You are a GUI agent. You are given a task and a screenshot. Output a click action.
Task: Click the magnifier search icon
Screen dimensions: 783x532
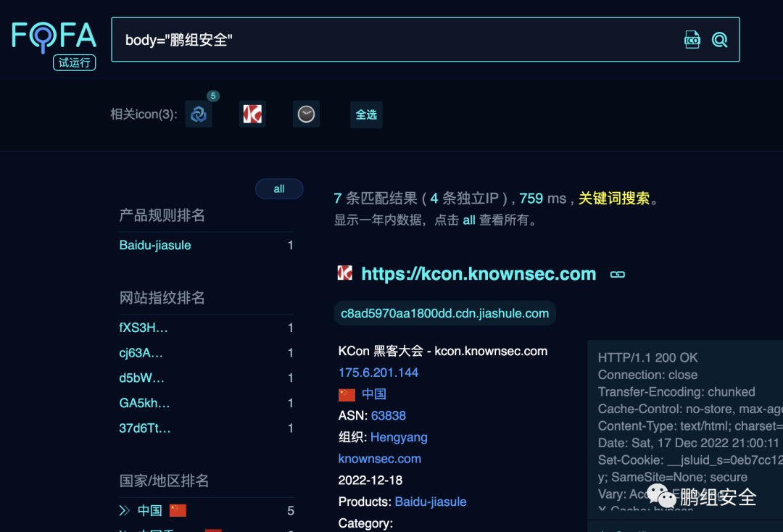(x=720, y=40)
